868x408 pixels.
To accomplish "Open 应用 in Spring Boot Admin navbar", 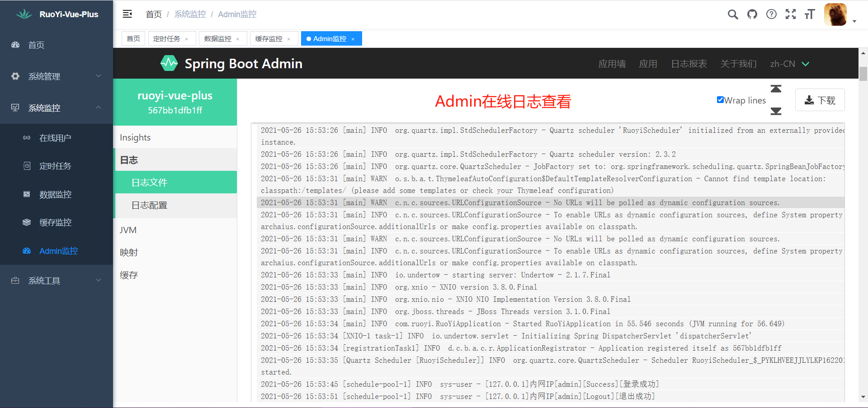I will pos(648,64).
